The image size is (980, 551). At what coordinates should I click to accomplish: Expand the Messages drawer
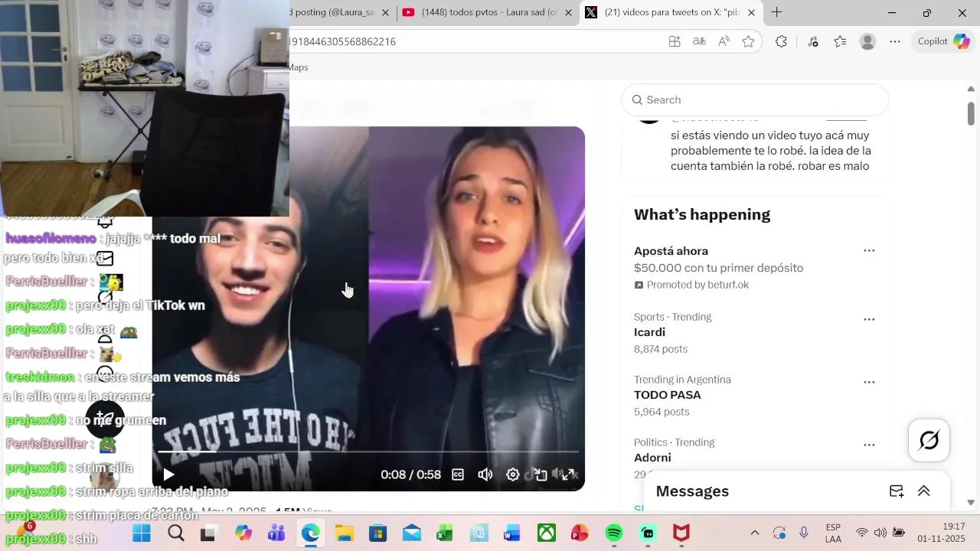tap(924, 491)
